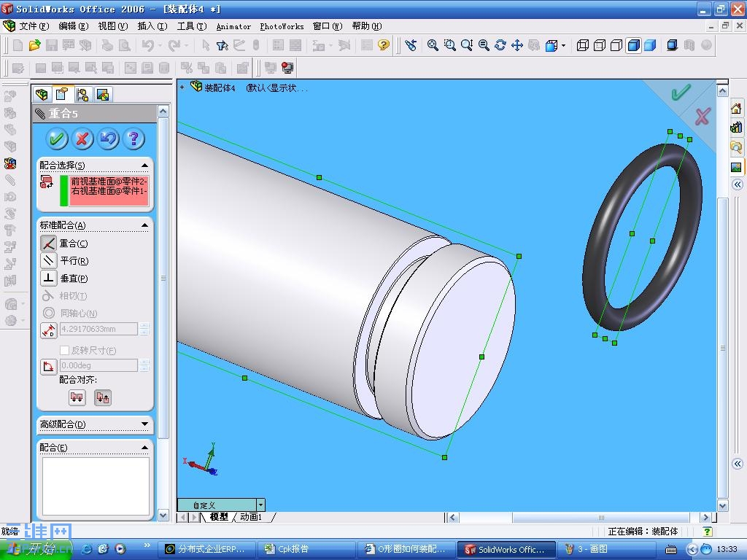This screenshot has width=747, height=560.
Task: Click the Open file folder icon
Action: tap(34, 45)
